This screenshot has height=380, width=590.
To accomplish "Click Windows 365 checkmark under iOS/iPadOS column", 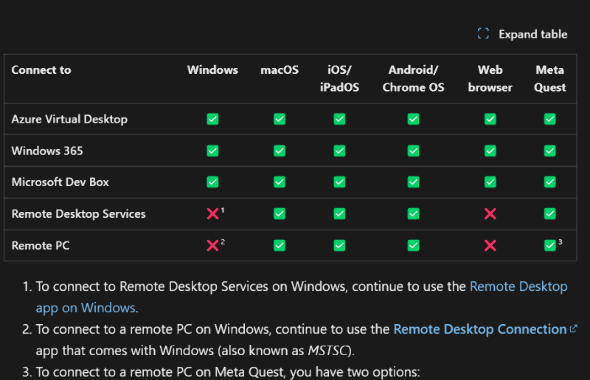I will tap(339, 151).
